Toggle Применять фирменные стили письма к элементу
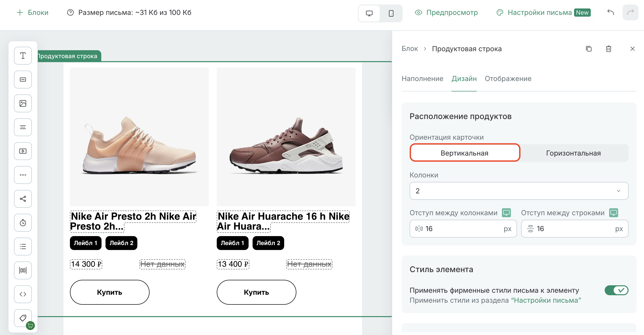 coord(616,290)
